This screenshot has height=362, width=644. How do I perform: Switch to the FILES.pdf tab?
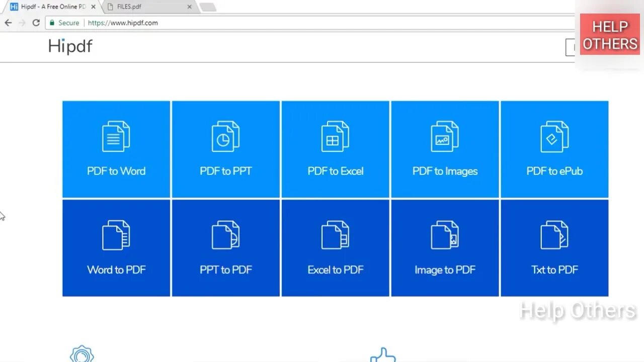pos(149,7)
